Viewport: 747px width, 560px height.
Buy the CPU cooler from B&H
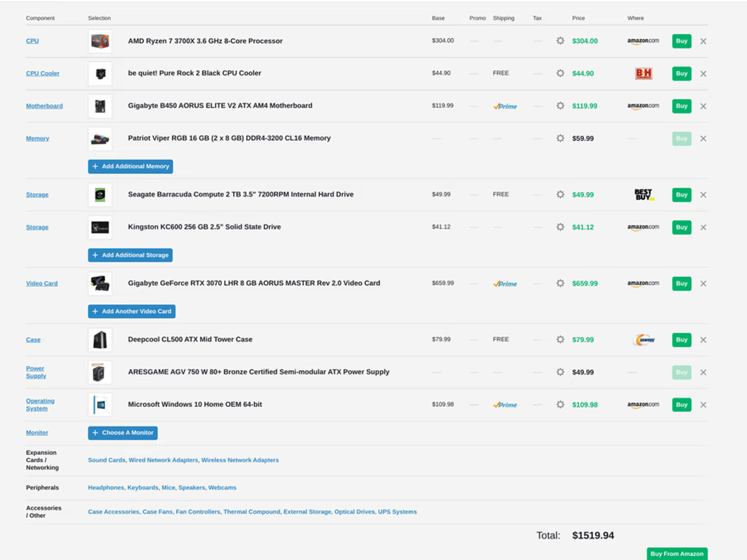click(x=681, y=73)
